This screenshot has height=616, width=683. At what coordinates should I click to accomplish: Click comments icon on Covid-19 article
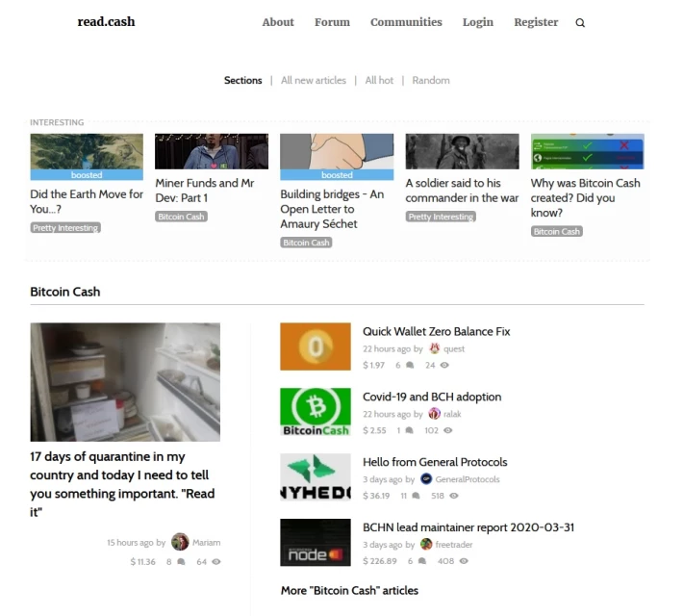[409, 431]
